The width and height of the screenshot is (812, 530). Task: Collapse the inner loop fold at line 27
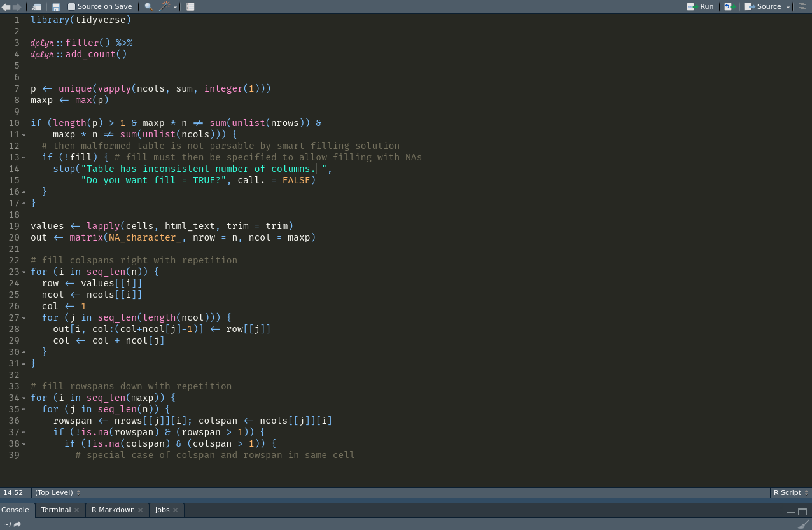(x=24, y=318)
